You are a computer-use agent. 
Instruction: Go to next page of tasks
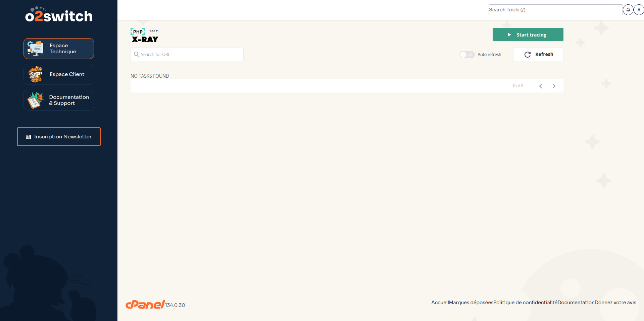(x=554, y=86)
